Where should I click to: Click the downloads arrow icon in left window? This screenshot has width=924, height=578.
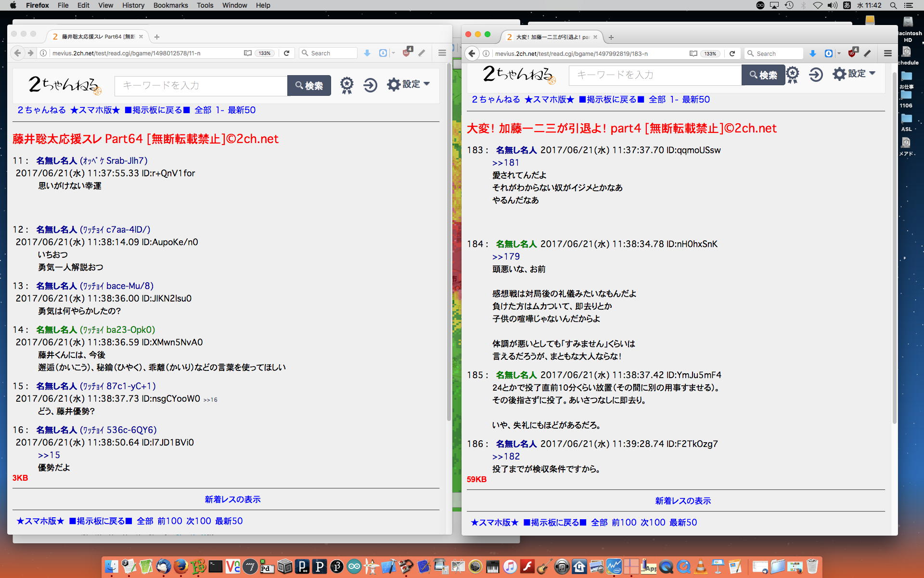367,53
